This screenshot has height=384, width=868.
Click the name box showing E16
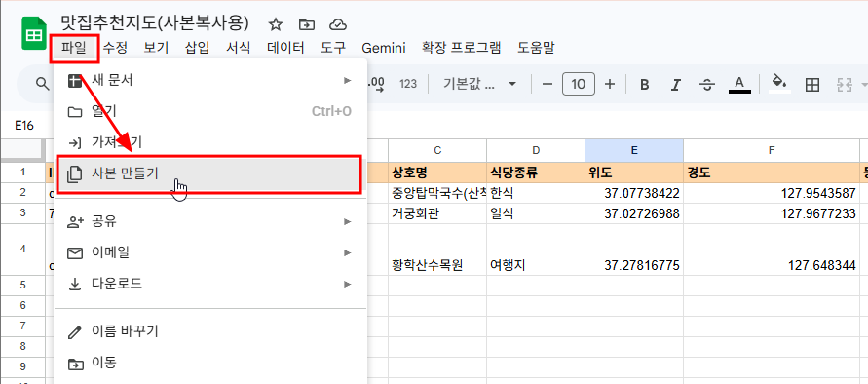click(x=24, y=126)
